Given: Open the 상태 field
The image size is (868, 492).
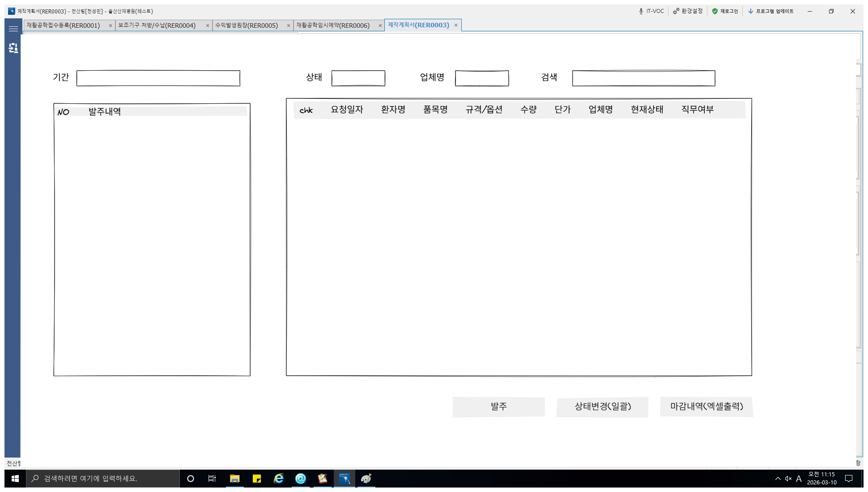Looking at the screenshot, I should (358, 78).
